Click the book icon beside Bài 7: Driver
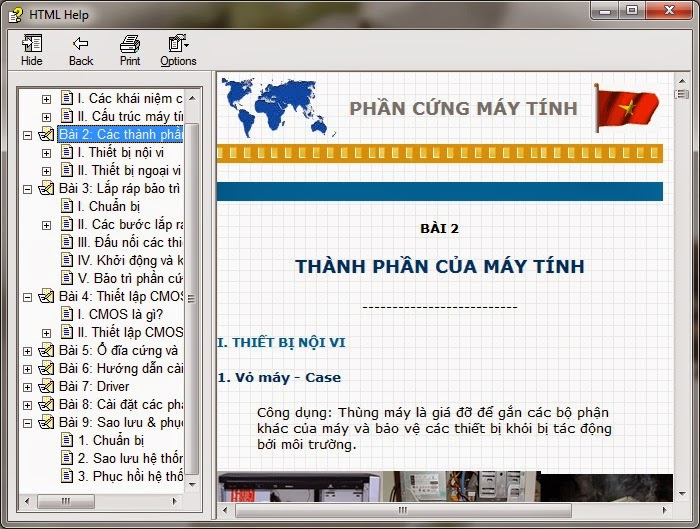The height and width of the screenshot is (529, 700). click(46, 386)
